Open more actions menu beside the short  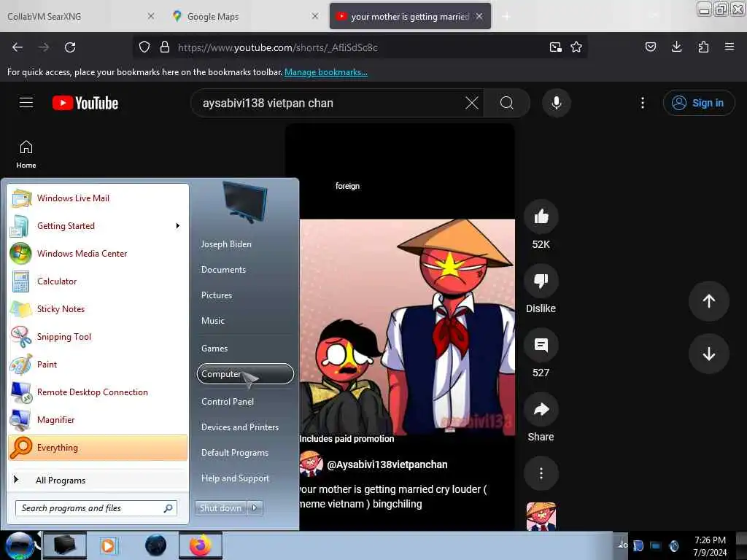(x=541, y=473)
